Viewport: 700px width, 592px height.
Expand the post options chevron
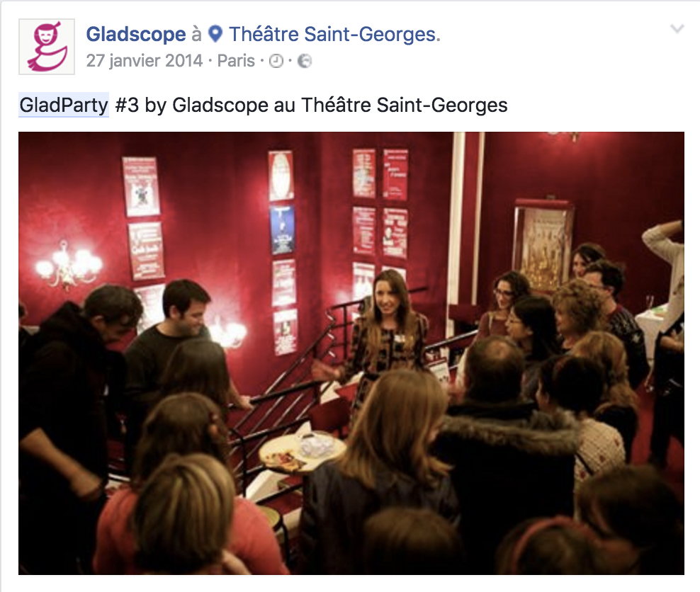(x=677, y=29)
